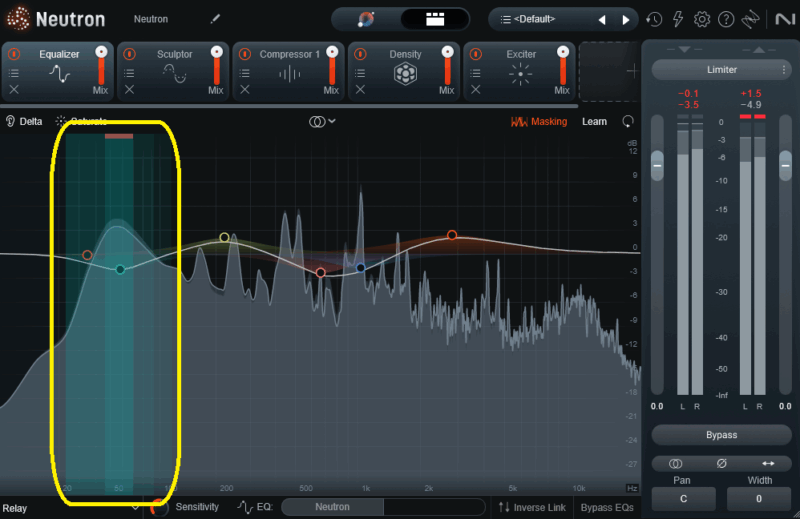Open the Compressor 1 module preset list
Viewport: 800px width, 519px height.
click(x=245, y=73)
